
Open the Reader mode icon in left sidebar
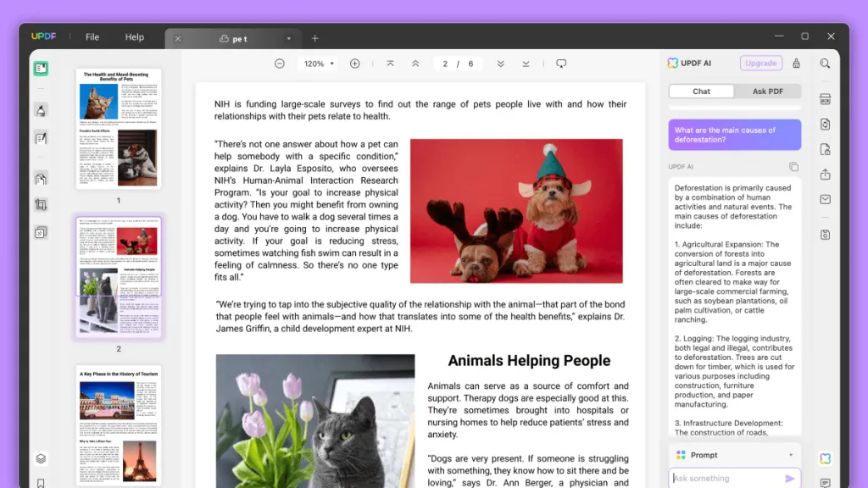41,69
